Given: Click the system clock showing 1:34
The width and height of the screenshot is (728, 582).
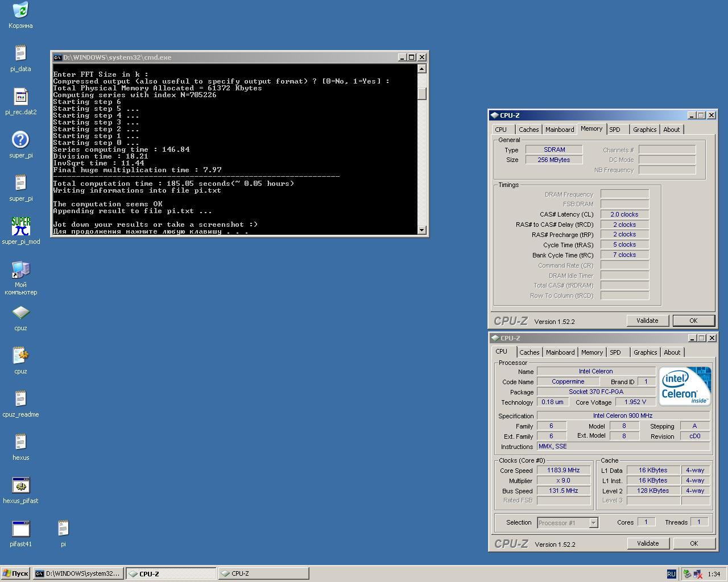Looking at the screenshot, I should [x=714, y=574].
